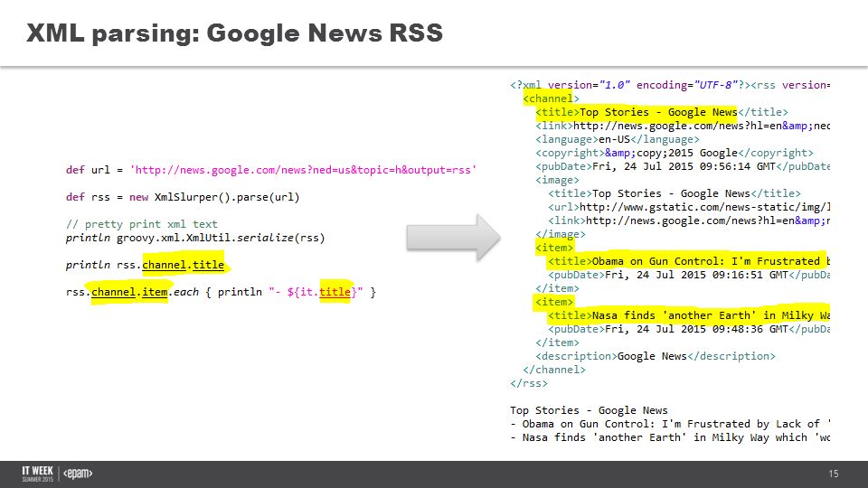The width and height of the screenshot is (868, 488).
Task: Click the '<?xml version="1.0"' declaration line
Action: tap(670, 85)
